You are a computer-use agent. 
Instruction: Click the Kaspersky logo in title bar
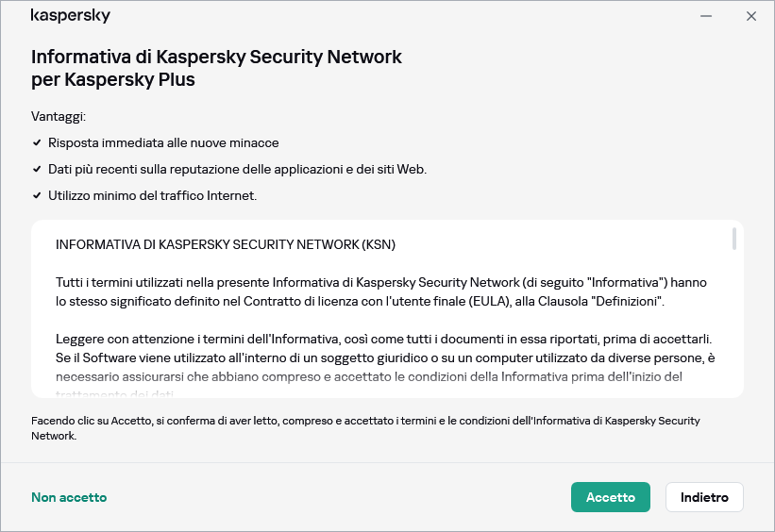point(71,16)
